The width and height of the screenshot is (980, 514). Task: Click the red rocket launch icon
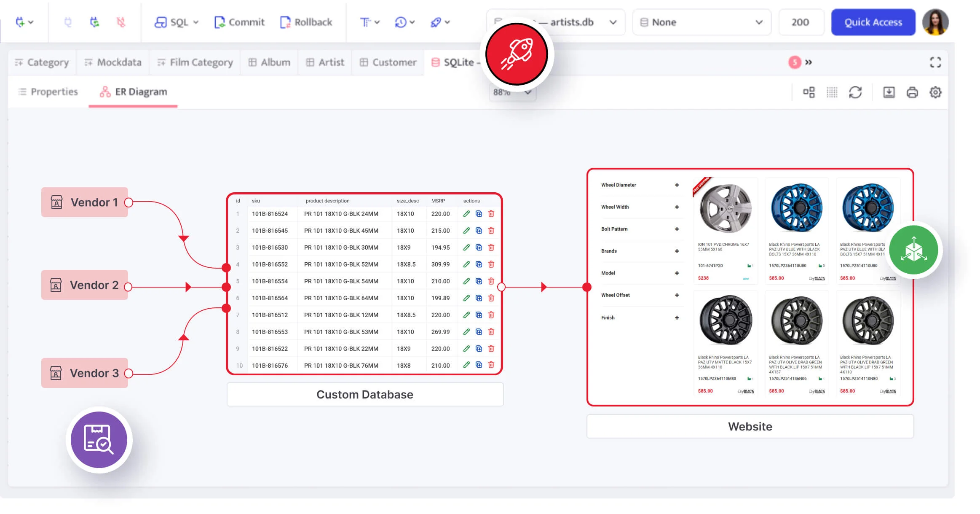click(517, 54)
